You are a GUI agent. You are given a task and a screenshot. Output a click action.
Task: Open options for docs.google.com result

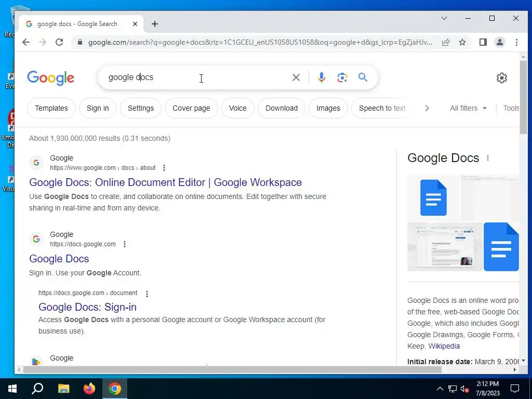[125, 244]
